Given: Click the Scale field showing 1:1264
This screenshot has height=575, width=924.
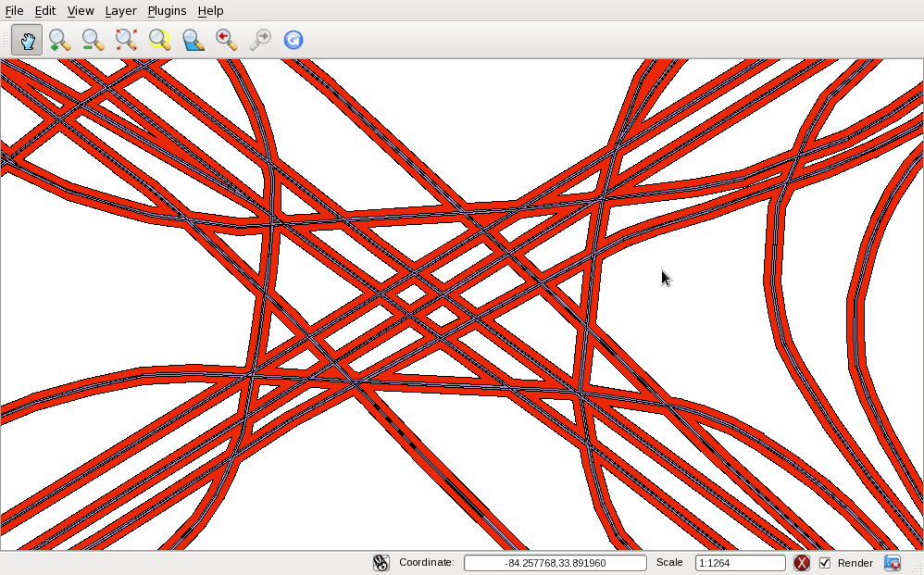Looking at the screenshot, I should (x=740, y=563).
